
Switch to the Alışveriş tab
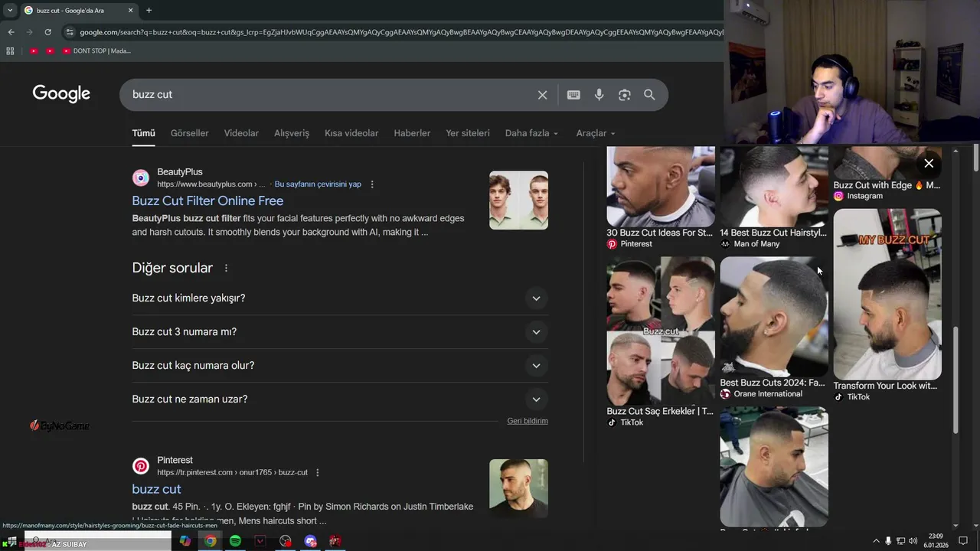292,133
